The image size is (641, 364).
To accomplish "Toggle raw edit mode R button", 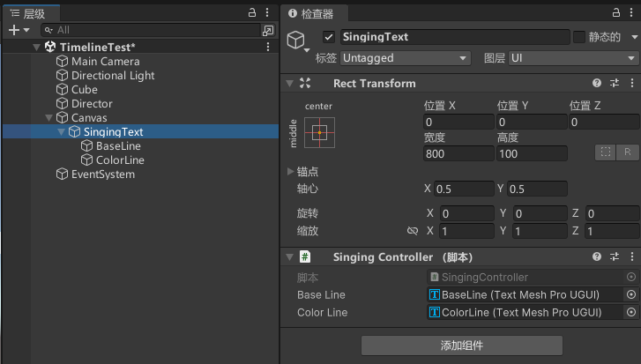I will pyautogui.click(x=628, y=152).
